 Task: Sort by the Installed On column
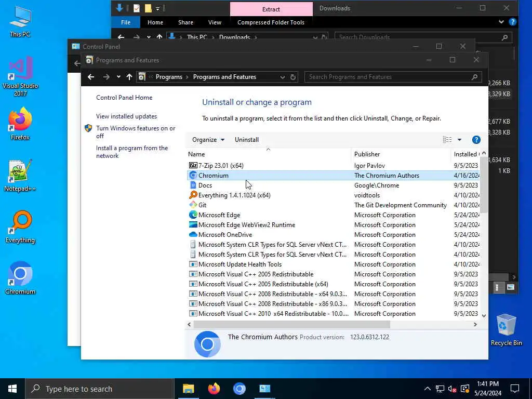[x=465, y=154]
